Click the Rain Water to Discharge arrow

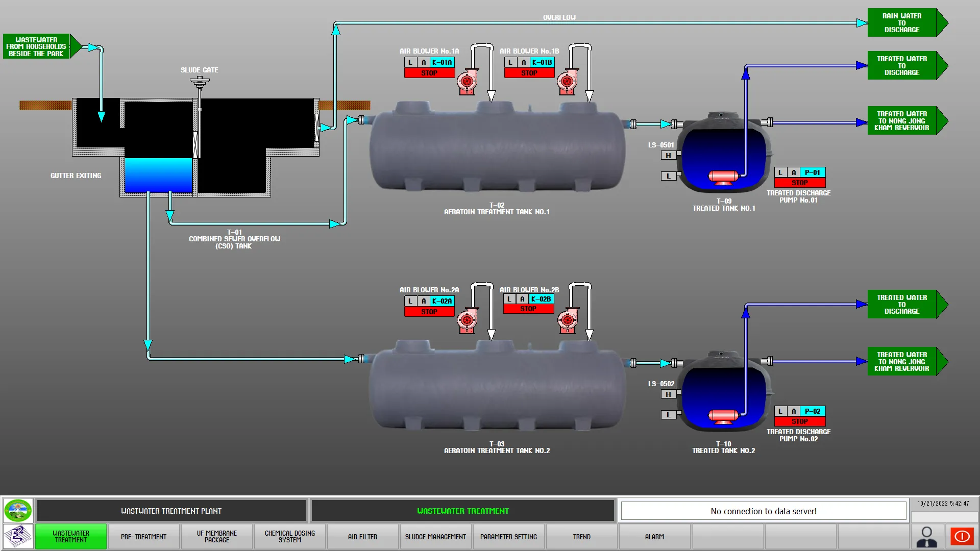(908, 22)
